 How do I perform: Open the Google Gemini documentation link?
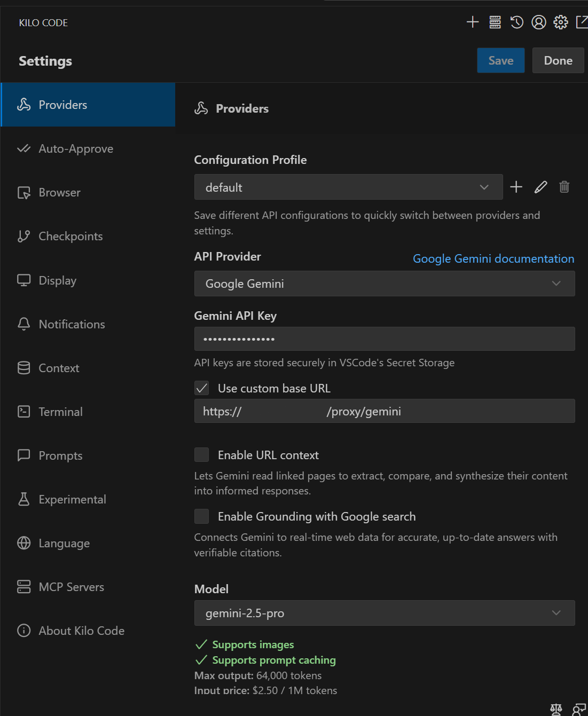(493, 258)
